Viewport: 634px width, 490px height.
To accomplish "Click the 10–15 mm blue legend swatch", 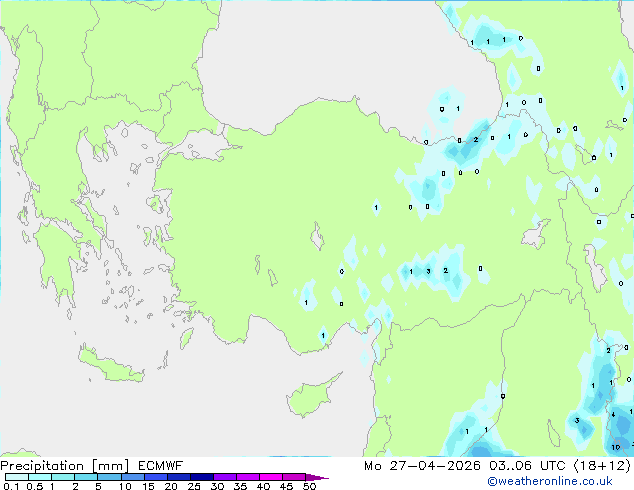I will pyautogui.click(x=132, y=477).
